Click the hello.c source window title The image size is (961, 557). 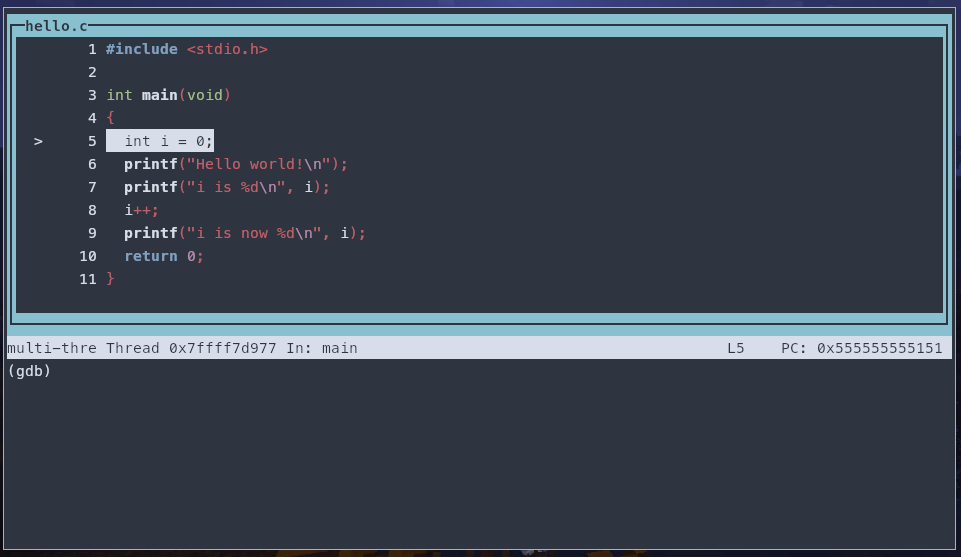coord(56,26)
